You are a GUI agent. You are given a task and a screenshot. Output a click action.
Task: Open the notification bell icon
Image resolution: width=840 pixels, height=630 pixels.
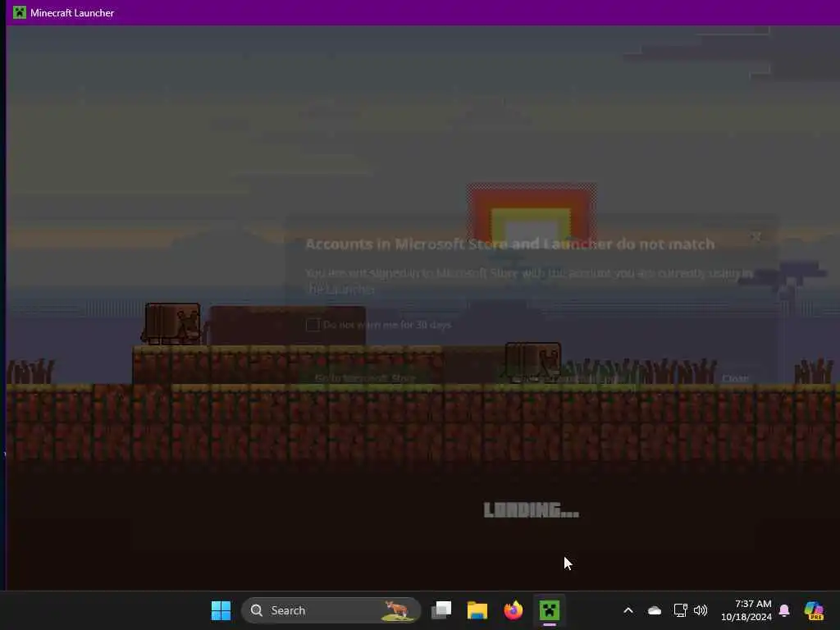coord(784,610)
